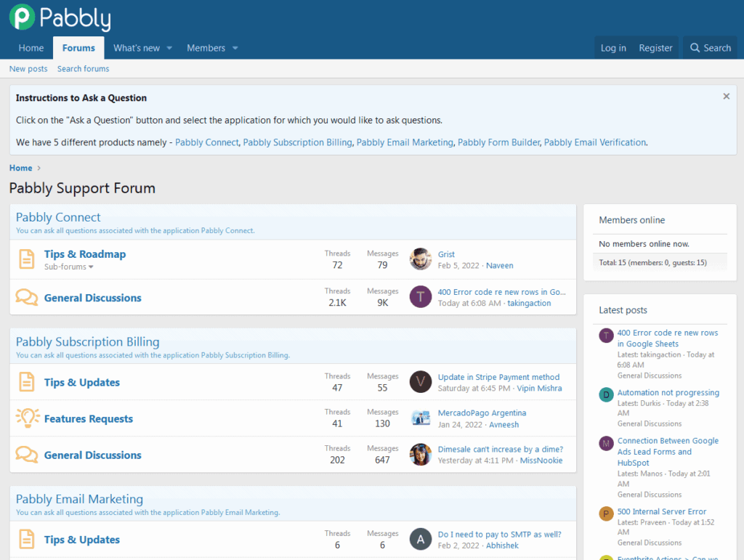Switch to the Home tab
This screenshot has height=560, width=744.
click(x=31, y=48)
